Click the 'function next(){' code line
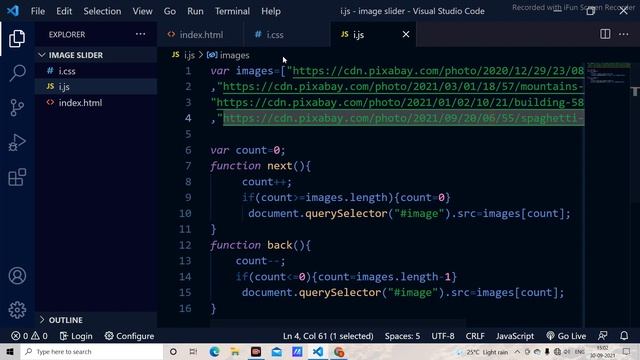The height and width of the screenshot is (360, 640). point(260,166)
